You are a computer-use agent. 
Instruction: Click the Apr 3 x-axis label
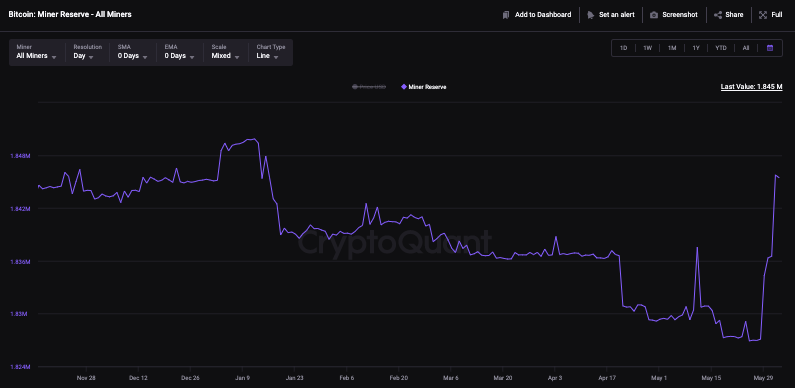[555, 378]
